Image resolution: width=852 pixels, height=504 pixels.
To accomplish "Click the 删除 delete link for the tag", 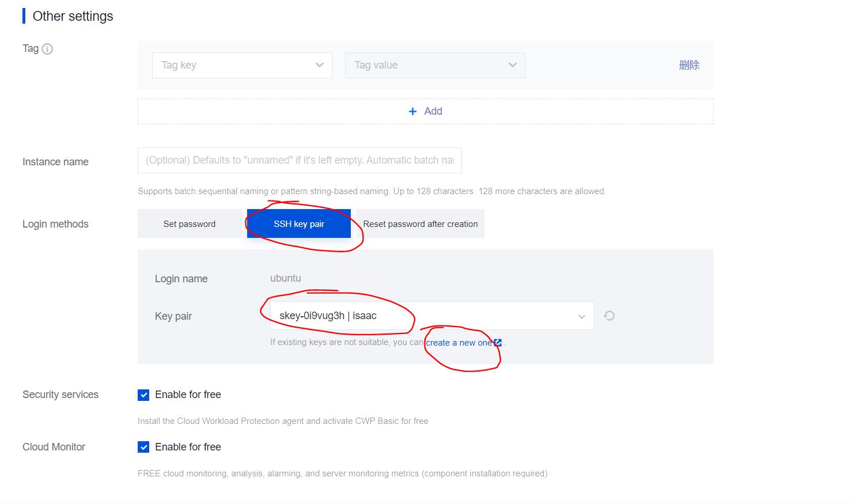I will (689, 65).
